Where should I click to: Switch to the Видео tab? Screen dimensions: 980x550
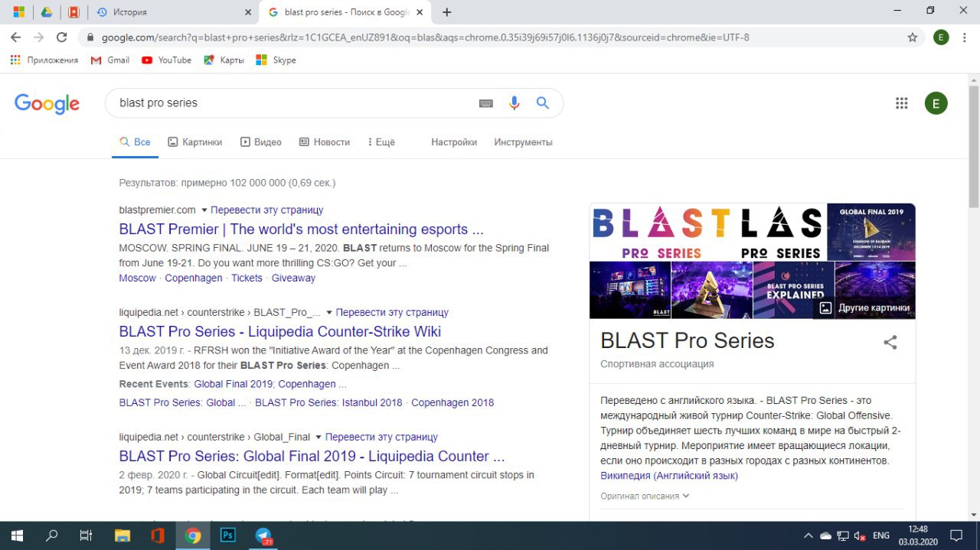(x=261, y=142)
